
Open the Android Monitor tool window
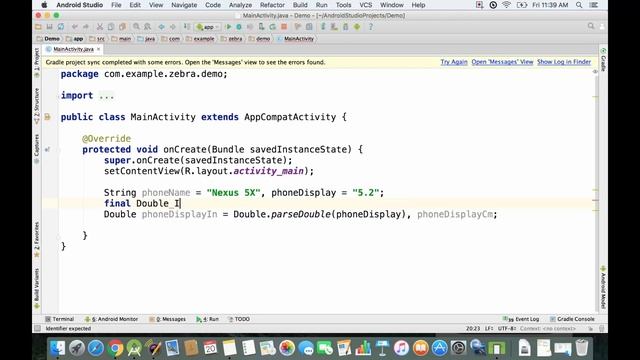[111, 319]
